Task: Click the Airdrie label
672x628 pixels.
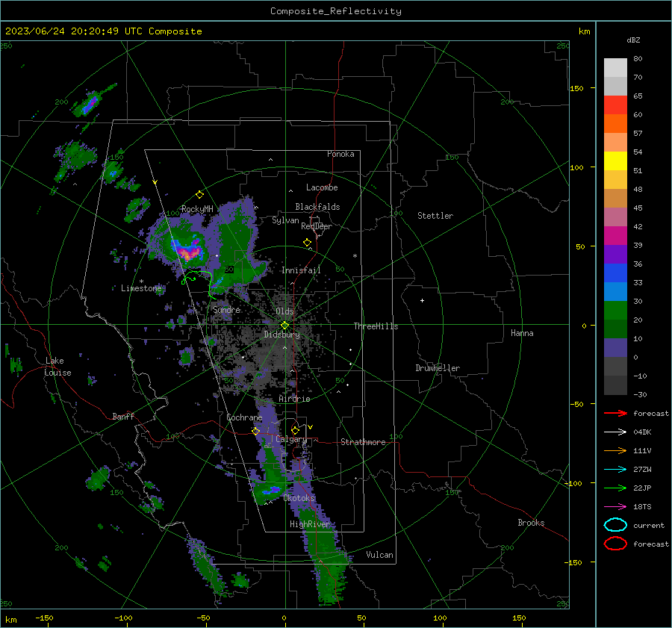Action: click(294, 399)
